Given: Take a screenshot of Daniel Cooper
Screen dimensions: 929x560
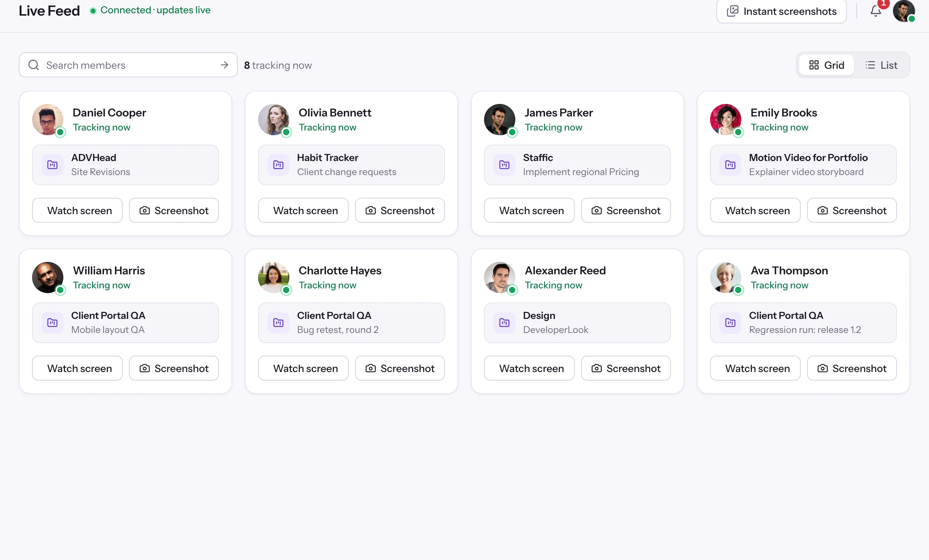Looking at the screenshot, I should point(174,210).
